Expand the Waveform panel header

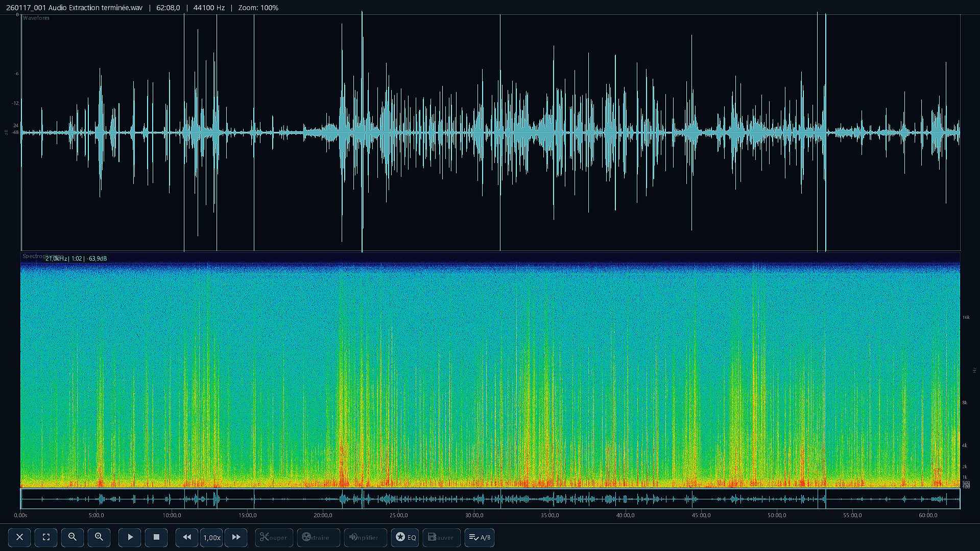pos(36,17)
